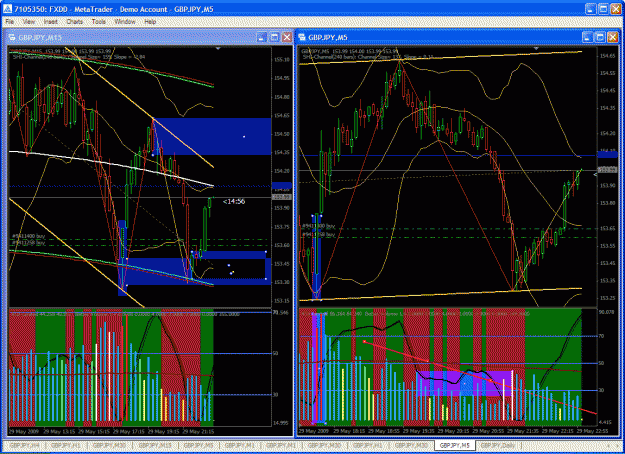Minimize the GBPJPY,M15 chart window

[x=261, y=37]
